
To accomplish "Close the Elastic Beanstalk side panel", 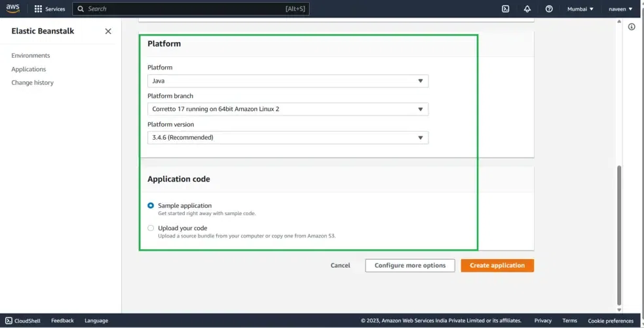I will coord(108,31).
